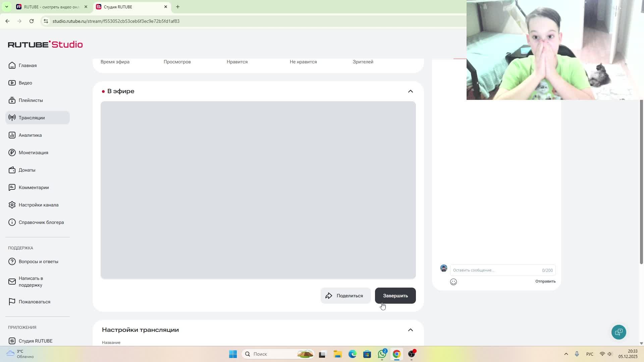The image size is (644, 362).
Task: Click the RUTUBE Studio logo
Action: click(x=45, y=44)
